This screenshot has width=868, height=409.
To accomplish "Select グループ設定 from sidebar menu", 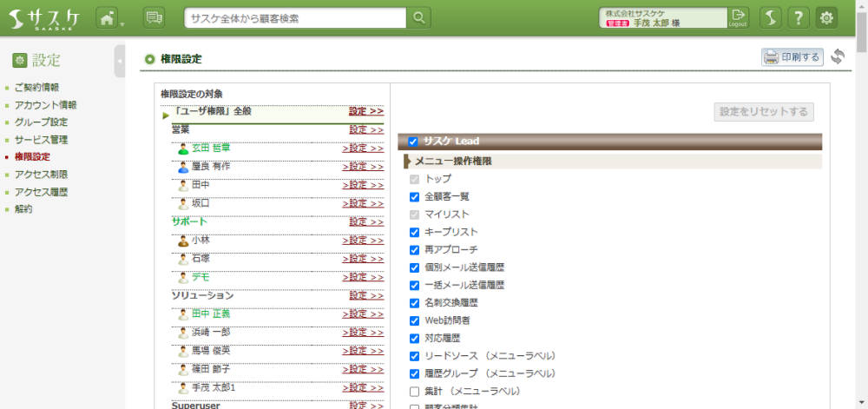I will pyautogui.click(x=41, y=122).
